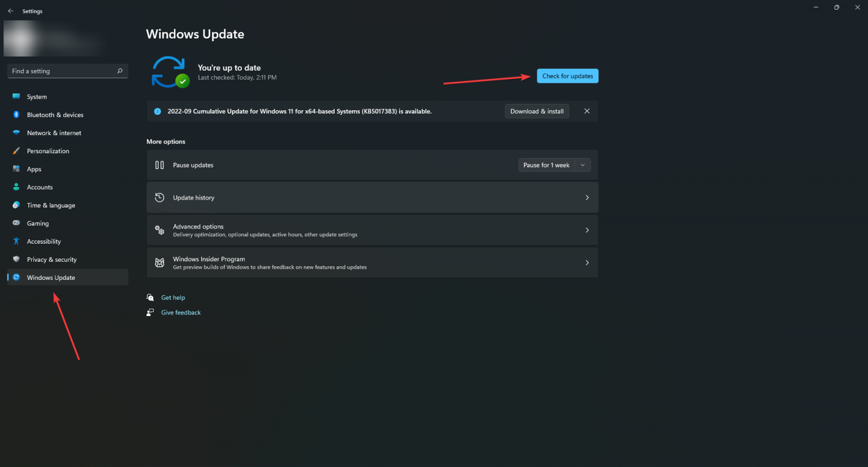Dismiss the cumulative update notification

tap(587, 111)
